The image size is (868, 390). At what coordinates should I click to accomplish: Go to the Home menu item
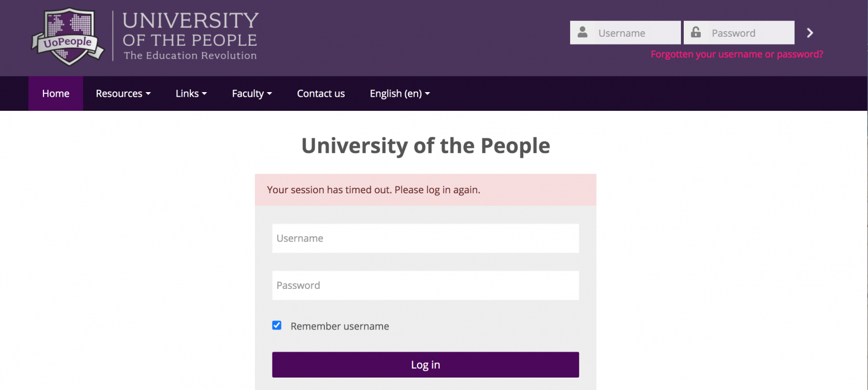(x=55, y=94)
